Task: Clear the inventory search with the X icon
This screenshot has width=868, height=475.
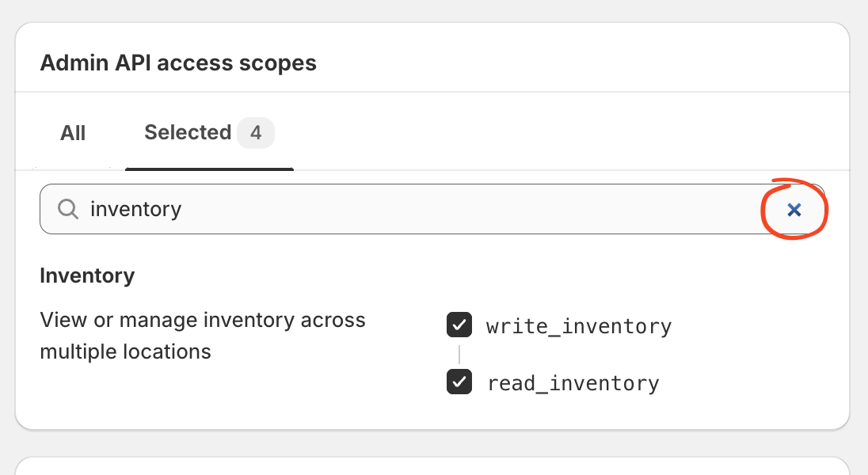Action: pyautogui.click(x=794, y=209)
